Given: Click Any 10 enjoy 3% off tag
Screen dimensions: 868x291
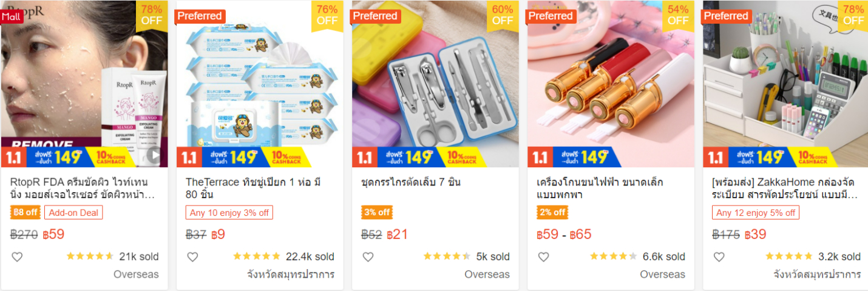Looking at the screenshot, I should pyautogui.click(x=229, y=213).
